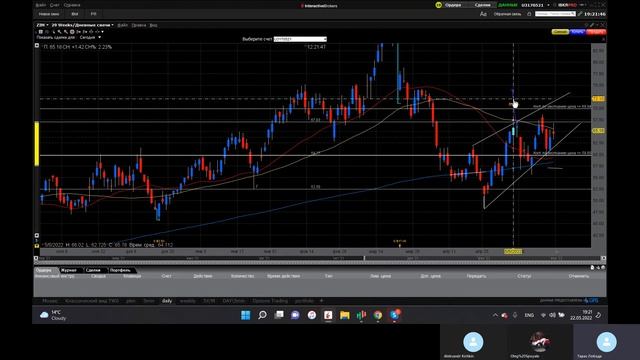Image resolution: width=640 pixels, height=360 pixels.
Task: Open the ZBH ticker symbol dropdown
Action: tap(42, 25)
